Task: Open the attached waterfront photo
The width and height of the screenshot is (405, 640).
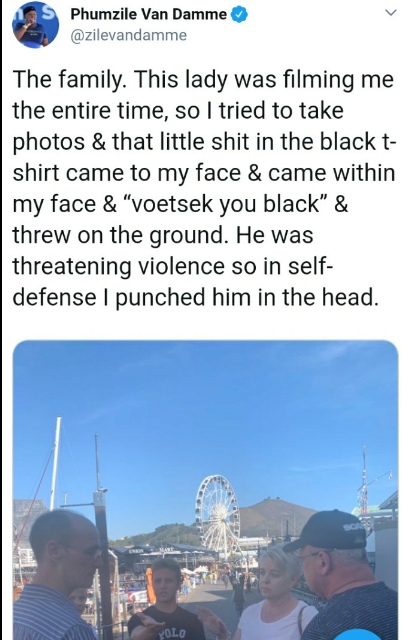Action: (206, 490)
